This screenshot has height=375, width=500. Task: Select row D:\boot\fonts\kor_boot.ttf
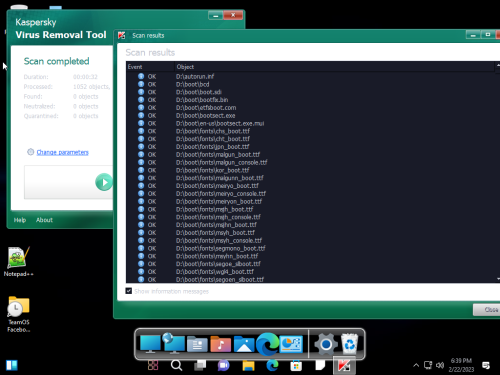point(310,170)
